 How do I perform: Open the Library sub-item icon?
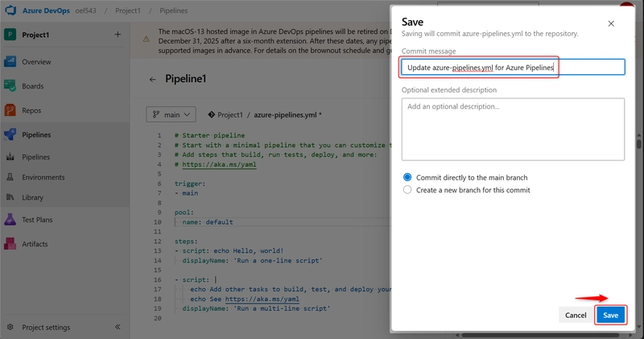click(x=11, y=197)
